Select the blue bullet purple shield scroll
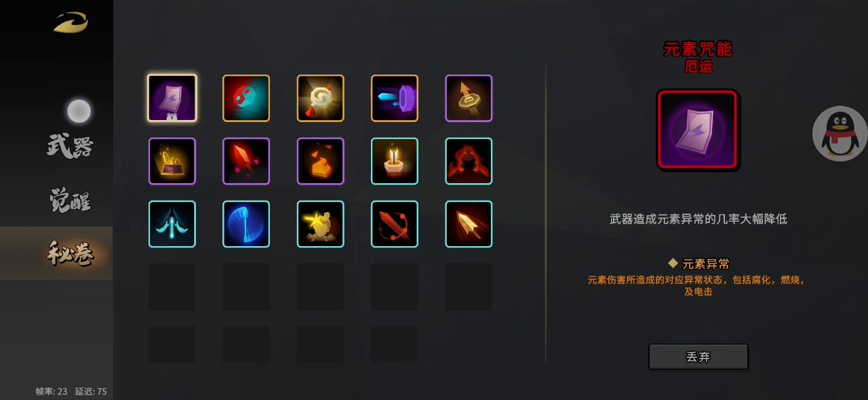This screenshot has height=400, width=868. pos(395,98)
